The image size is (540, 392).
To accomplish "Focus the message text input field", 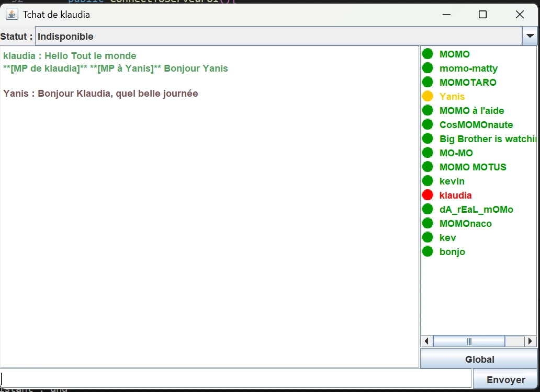I will pos(235,379).
